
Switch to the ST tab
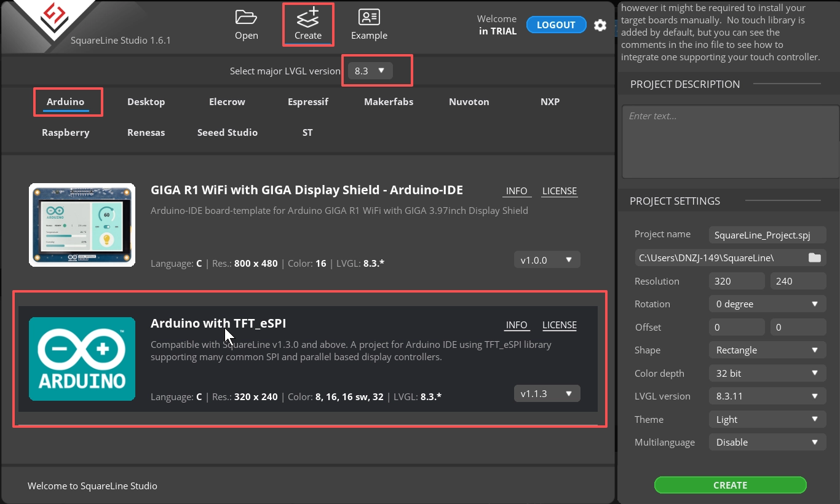(x=307, y=132)
